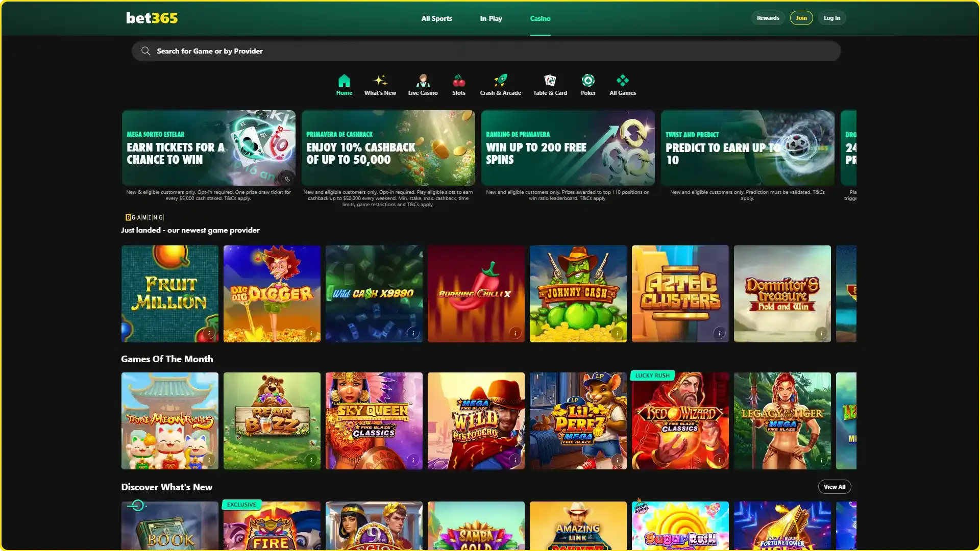Open info icon on Legacy of the Tiger
The width and height of the screenshot is (980, 551).
pos(821,460)
